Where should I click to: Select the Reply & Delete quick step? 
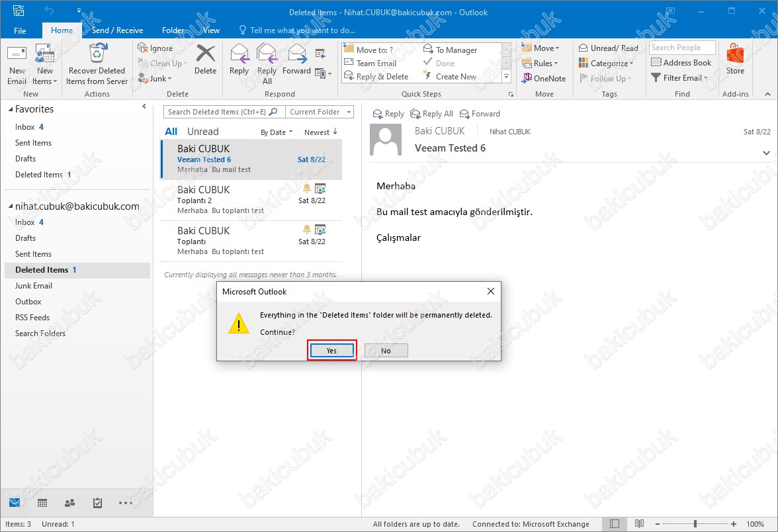[x=376, y=77]
